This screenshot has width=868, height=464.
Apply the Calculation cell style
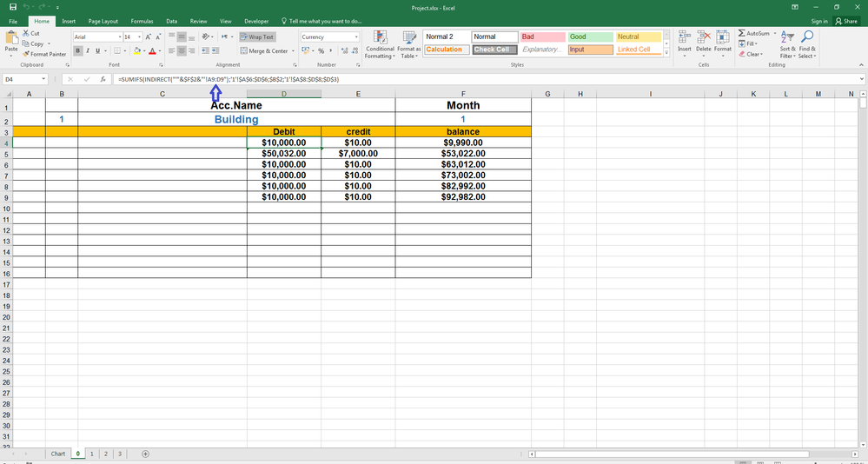pyautogui.click(x=447, y=50)
